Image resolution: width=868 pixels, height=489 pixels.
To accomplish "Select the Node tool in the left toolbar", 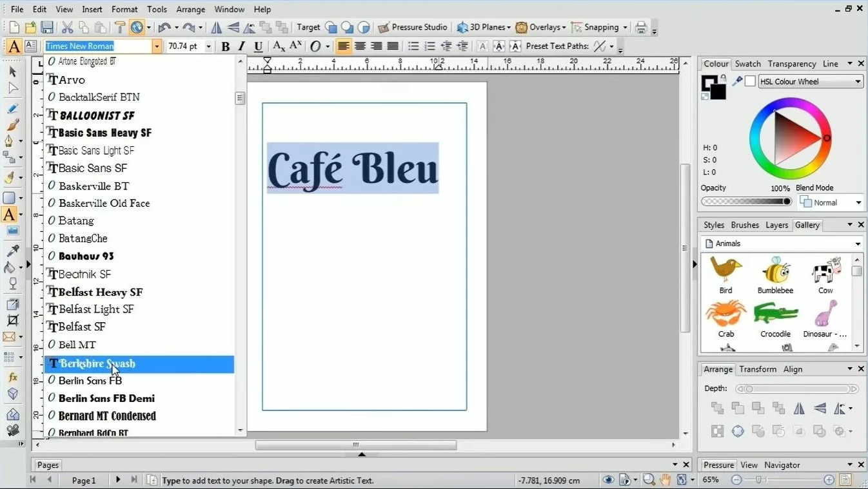I will [x=13, y=88].
